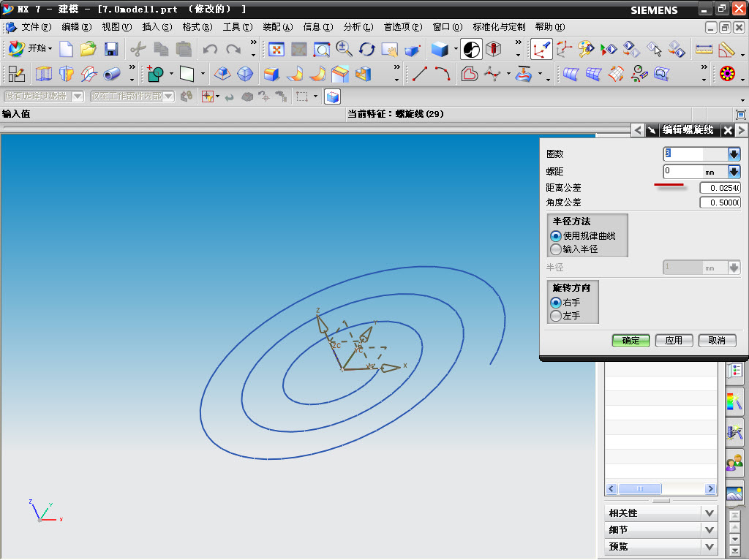Open the roles people sidebar icon
This screenshot has width=749, height=560.
click(734, 462)
